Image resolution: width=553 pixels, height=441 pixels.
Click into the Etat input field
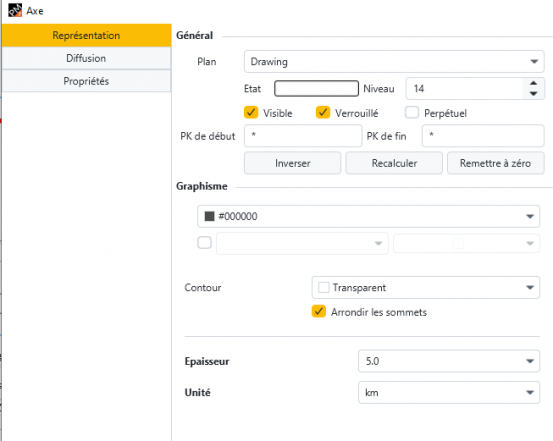tap(316, 88)
